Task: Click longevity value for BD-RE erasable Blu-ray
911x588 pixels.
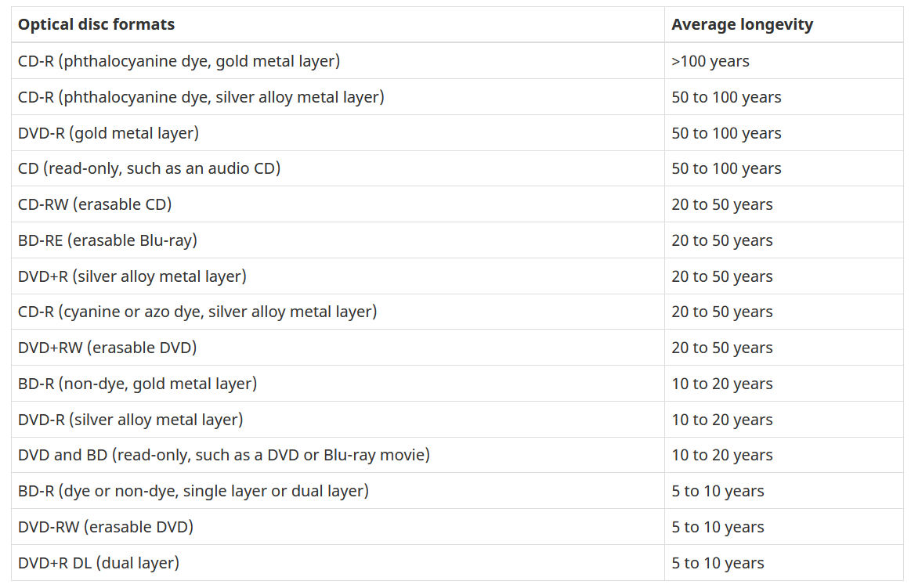Action: [x=721, y=240]
